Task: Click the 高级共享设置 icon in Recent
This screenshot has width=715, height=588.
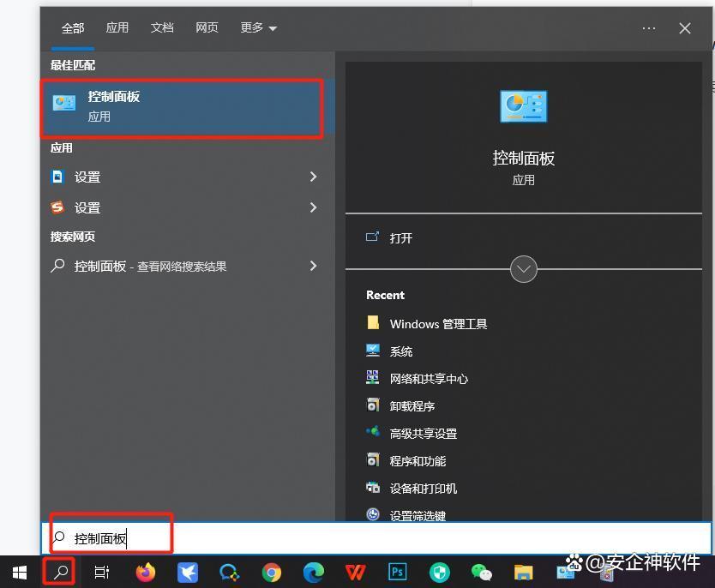Action: (x=373, y=431)
